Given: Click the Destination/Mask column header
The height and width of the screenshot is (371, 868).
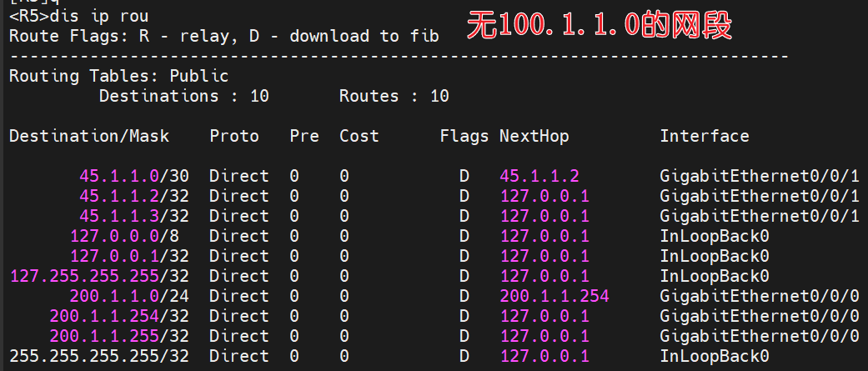Looking at the screenshot, I should tap(89, 136).
